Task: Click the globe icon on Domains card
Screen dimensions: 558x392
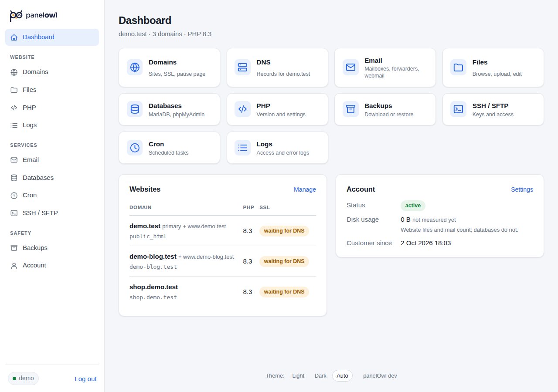Action: point(135,67)
